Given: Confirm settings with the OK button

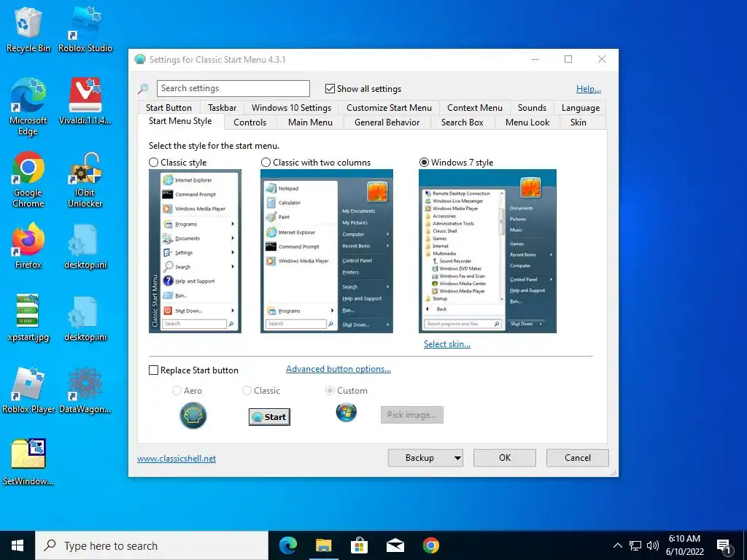Looking at the screenshot, I should point(505,458).
